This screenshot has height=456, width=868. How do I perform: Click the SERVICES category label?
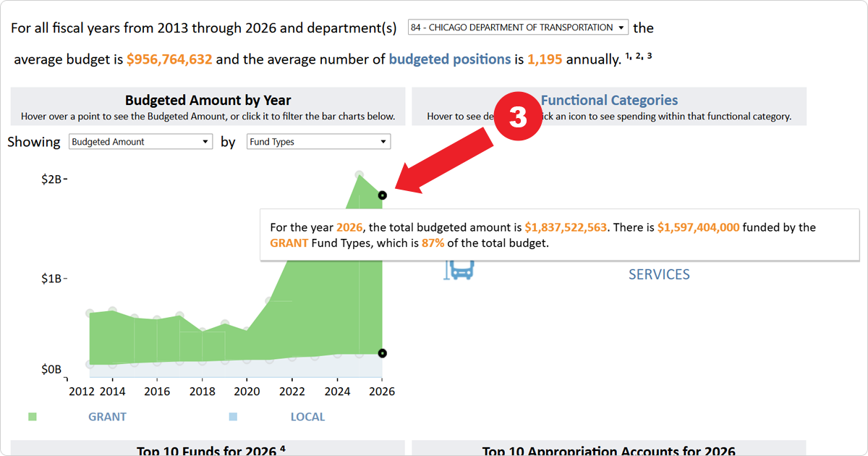(x=659, y=274)
